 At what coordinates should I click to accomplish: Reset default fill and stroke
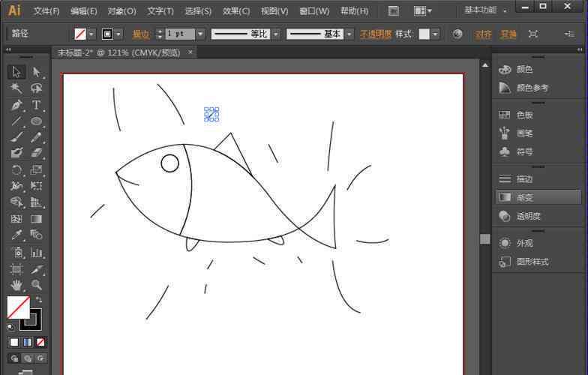point(10,327)
